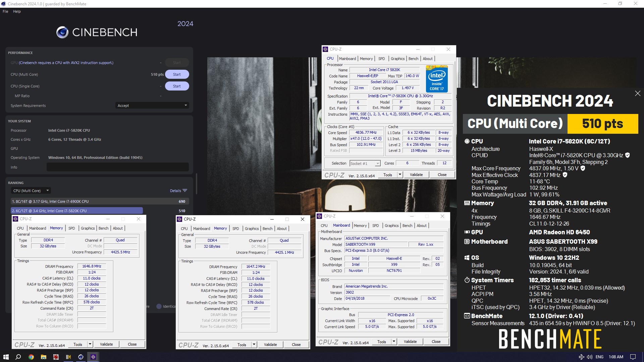Click the CPU-Z taskbar icon

[93, 357]
